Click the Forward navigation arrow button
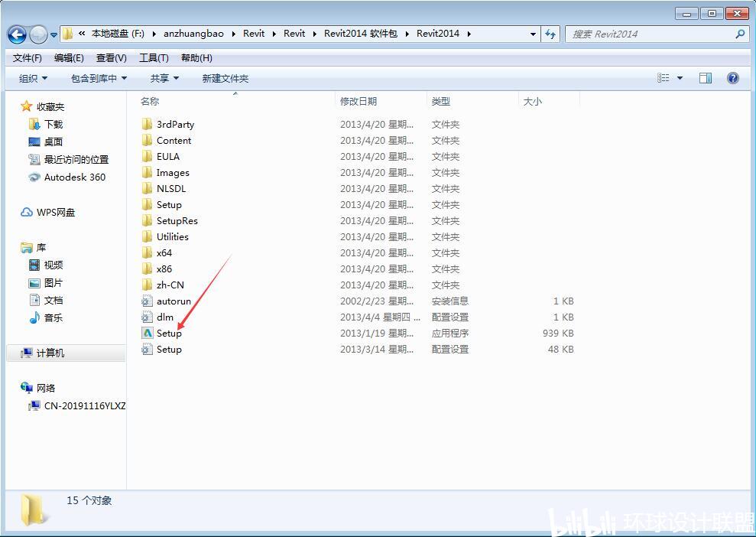Screen dimensions: 756x537 click(38, 34)
